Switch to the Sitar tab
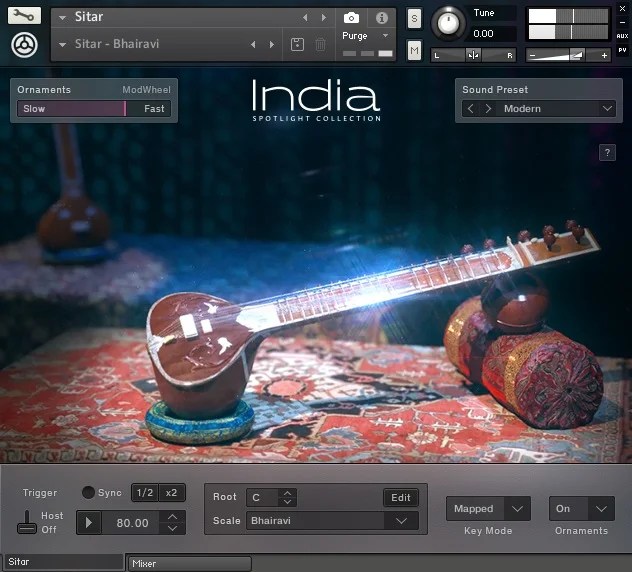 [x=64, y=562]
